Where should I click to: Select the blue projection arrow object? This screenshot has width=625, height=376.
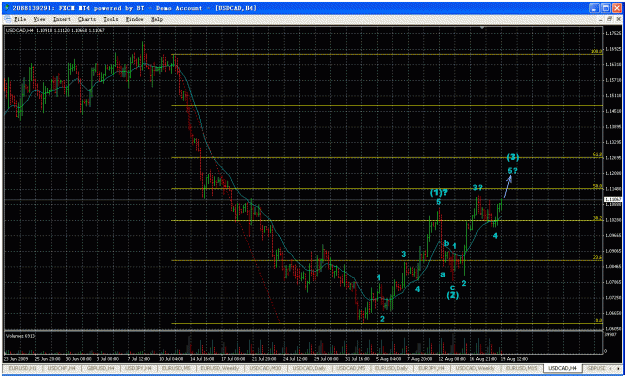click(507, 186)
